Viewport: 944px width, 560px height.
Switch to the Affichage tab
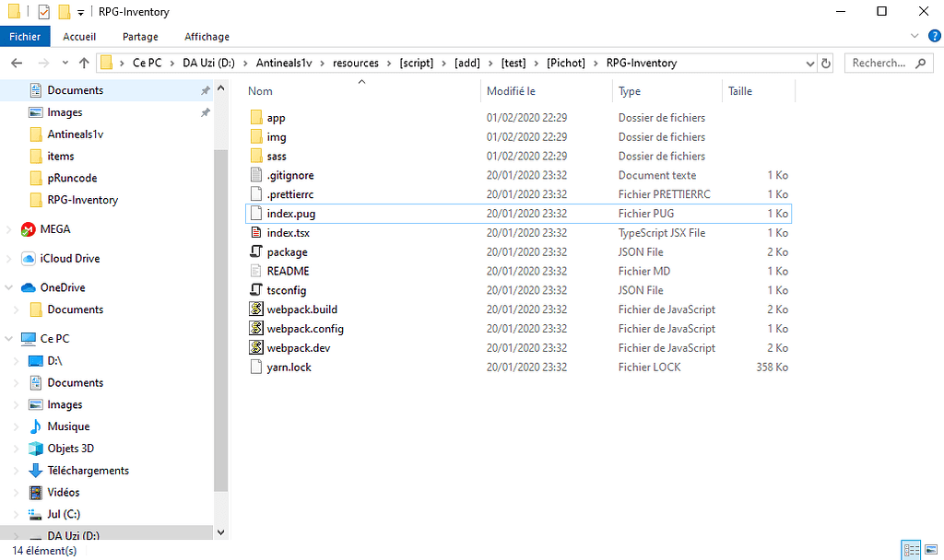pos(206,37)
